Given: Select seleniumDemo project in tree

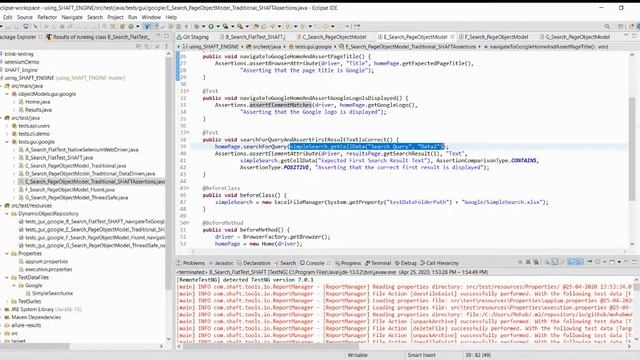Looking at the screenshot, I should point(22,62).
